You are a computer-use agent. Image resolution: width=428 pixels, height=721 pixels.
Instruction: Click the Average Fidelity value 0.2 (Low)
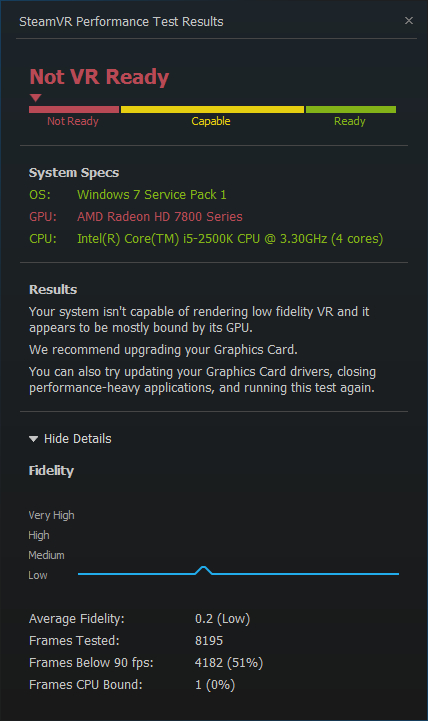click(x=223, y=619)
